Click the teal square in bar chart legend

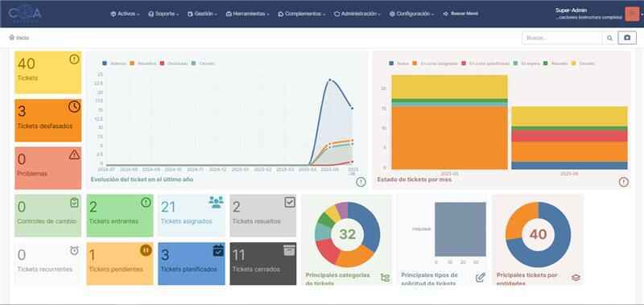point(516,64)
